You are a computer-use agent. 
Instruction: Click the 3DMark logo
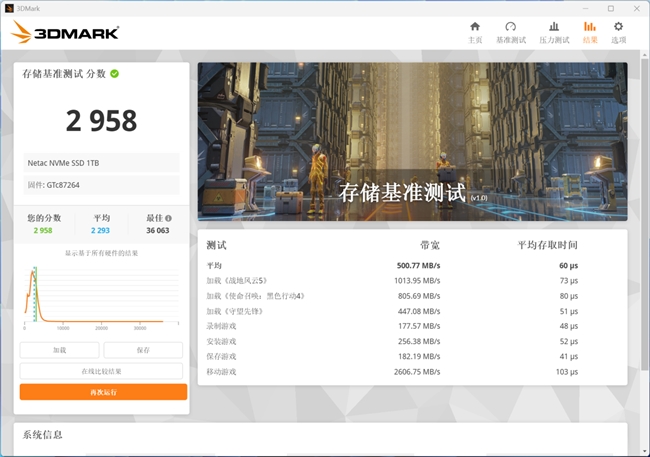[65, 32]
